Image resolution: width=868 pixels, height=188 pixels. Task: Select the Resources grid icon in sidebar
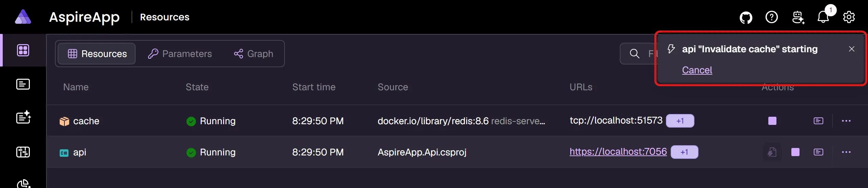point(23,50)
